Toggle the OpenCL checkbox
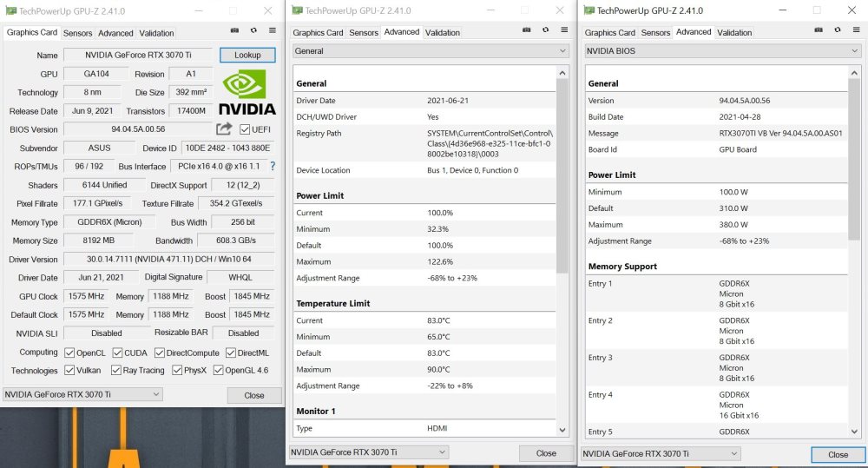Screen dimensions: 868x468 [x=69, y=353]
